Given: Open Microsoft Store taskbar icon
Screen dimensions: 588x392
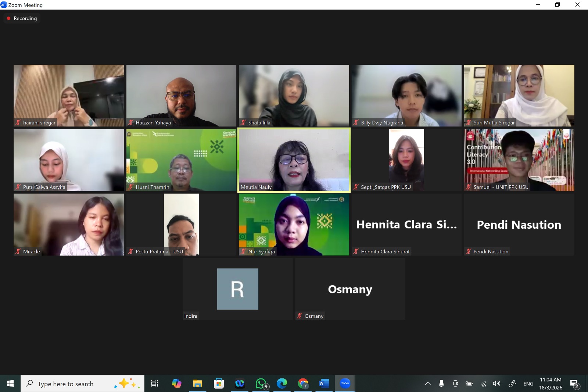Looking at the screenshot, I should coord(219,384).
